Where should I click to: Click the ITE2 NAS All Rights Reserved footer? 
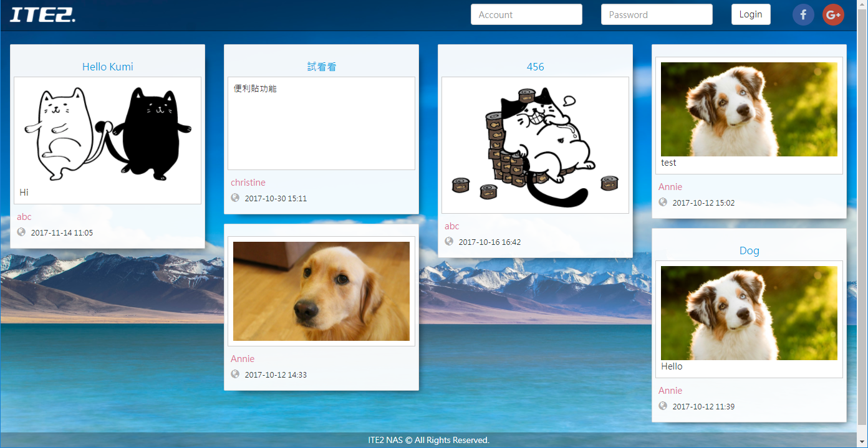coord(429,440)
